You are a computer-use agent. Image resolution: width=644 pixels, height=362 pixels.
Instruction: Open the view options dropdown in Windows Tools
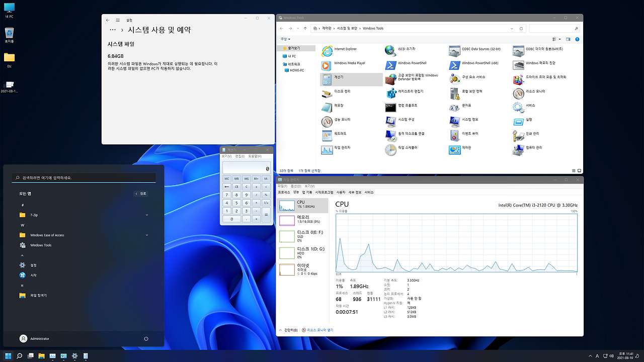[559, 39]
